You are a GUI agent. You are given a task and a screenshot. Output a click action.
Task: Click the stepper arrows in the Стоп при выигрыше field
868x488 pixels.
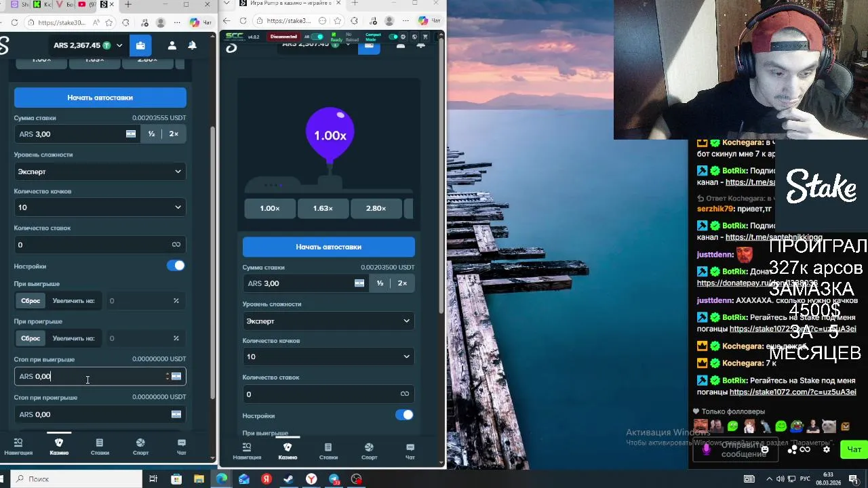167,376
